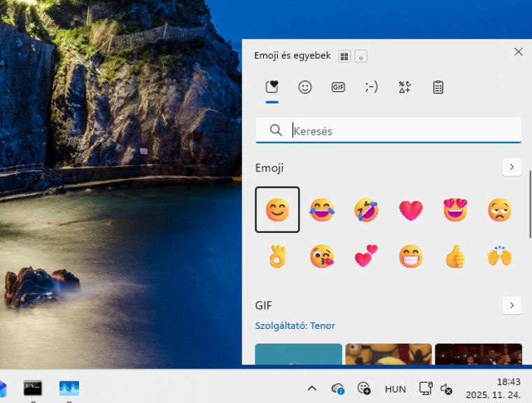532x403 pixels.
Task: Insert the red heart emoji
Action: [x=411, y=210]
